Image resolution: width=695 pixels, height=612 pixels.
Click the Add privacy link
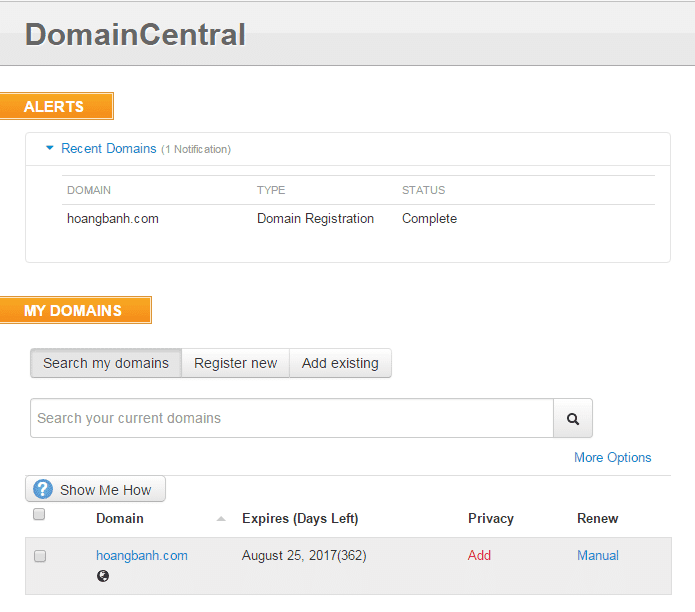pos(479,555)
